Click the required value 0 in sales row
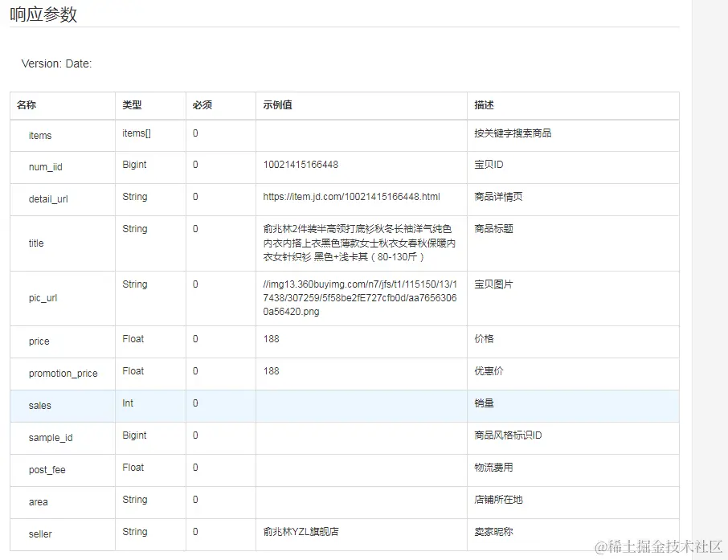This screenshot has width=728, height=560. (195, 403)
